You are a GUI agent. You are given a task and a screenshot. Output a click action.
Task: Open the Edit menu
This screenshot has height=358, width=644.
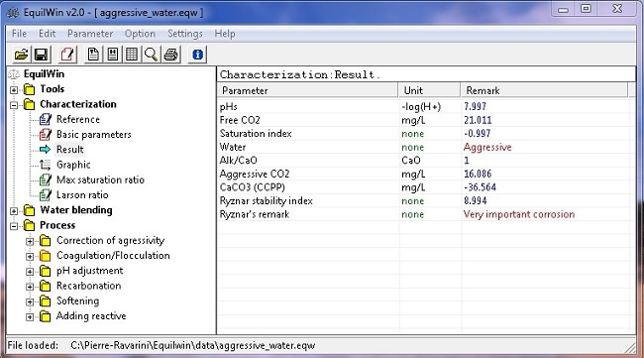[x=48, y=34]
